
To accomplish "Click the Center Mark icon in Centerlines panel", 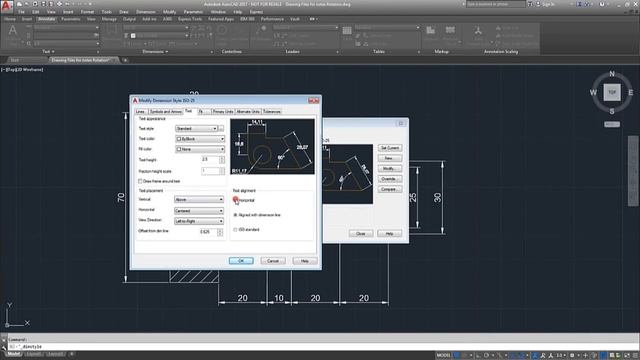I will pos(222,31).
